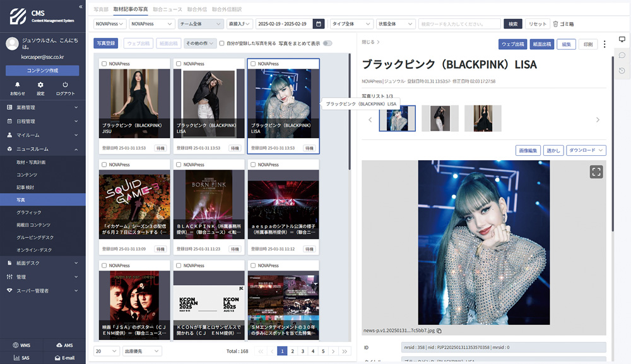Toggle the 写真をまとめて表示 switch
The height and width of the screenshot is (364, 631).
(327, 43)
